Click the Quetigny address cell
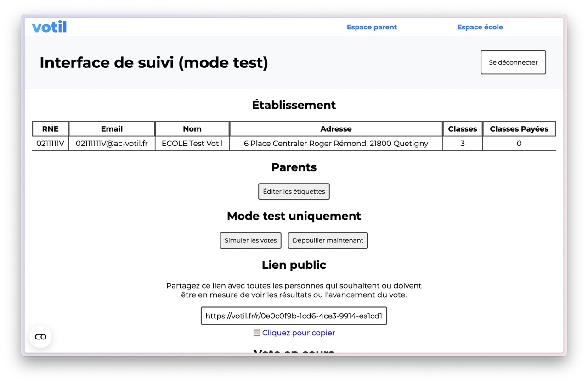 pyautogui.click(x=336, y=143)
